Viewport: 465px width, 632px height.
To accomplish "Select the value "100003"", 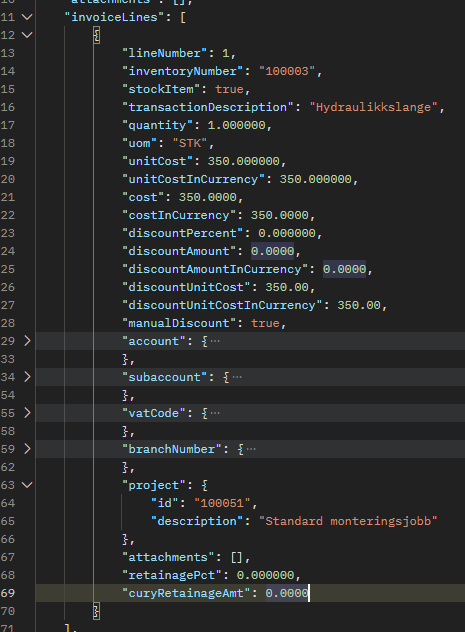I will point(287,71).
